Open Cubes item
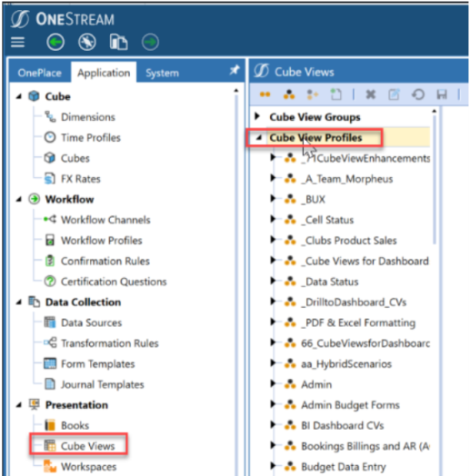470x476 pixels. click(x=75, y=158)
